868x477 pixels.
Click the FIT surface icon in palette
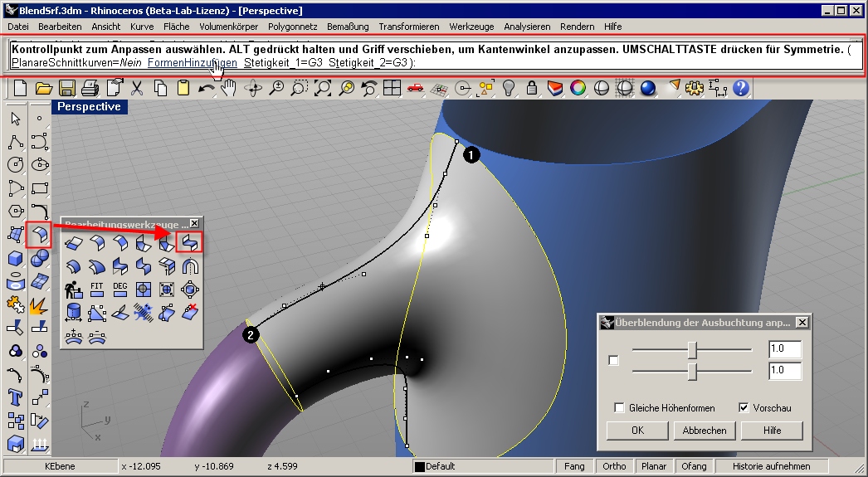click(96, 290)
